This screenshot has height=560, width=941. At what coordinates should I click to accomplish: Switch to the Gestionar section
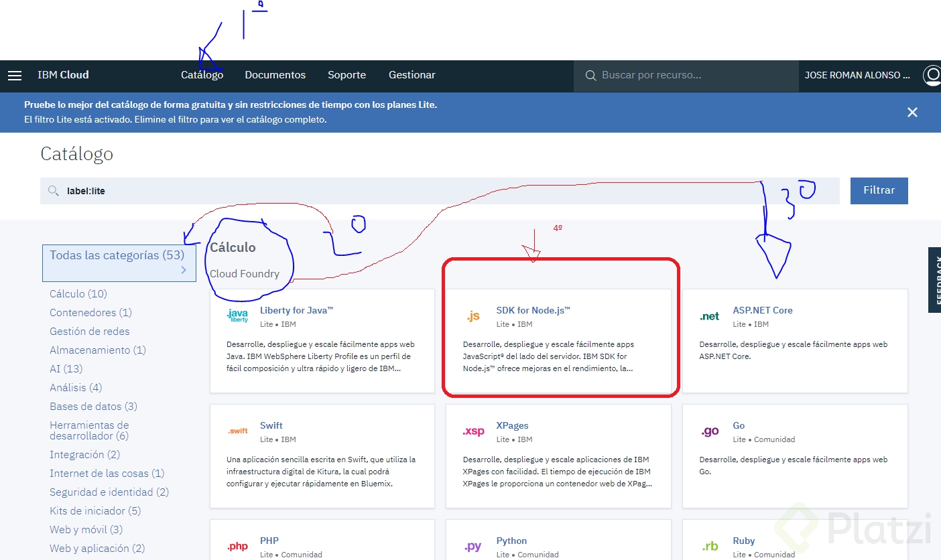point(412,75)
